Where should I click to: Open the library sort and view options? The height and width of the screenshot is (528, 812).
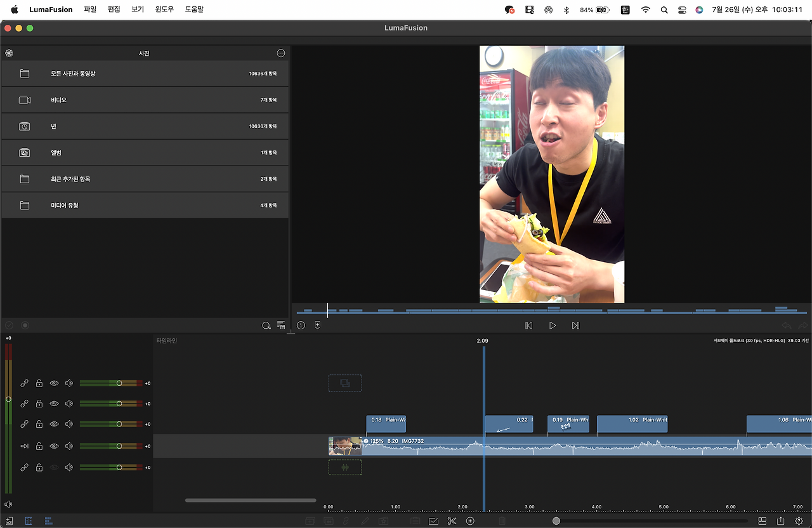[281, 326]
